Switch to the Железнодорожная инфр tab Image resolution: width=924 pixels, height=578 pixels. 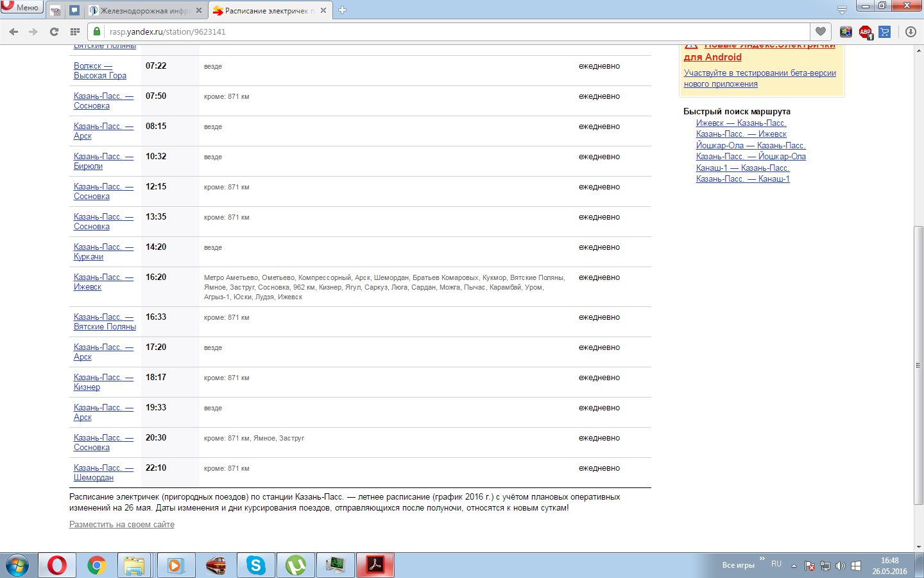(x=144, y=11)
